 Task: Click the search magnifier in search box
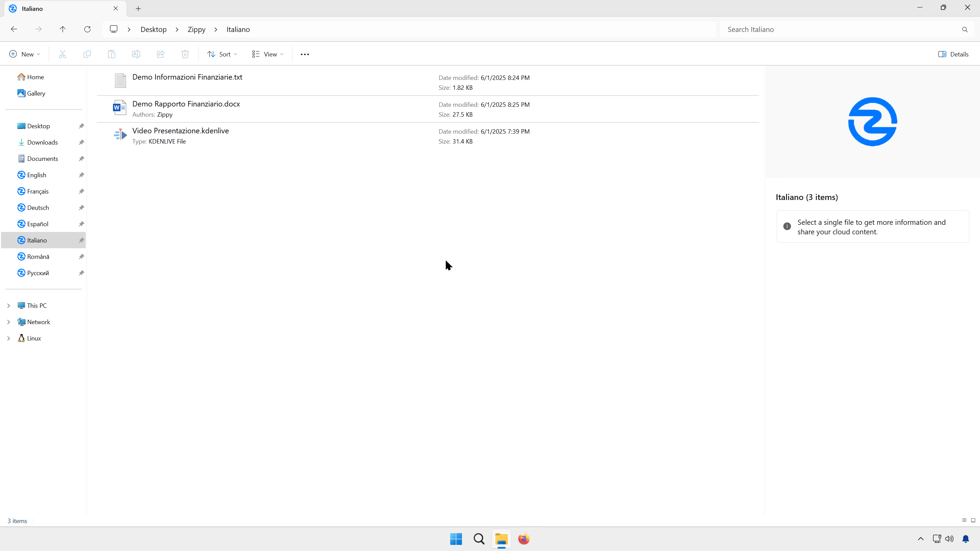[x=964, y=29]
